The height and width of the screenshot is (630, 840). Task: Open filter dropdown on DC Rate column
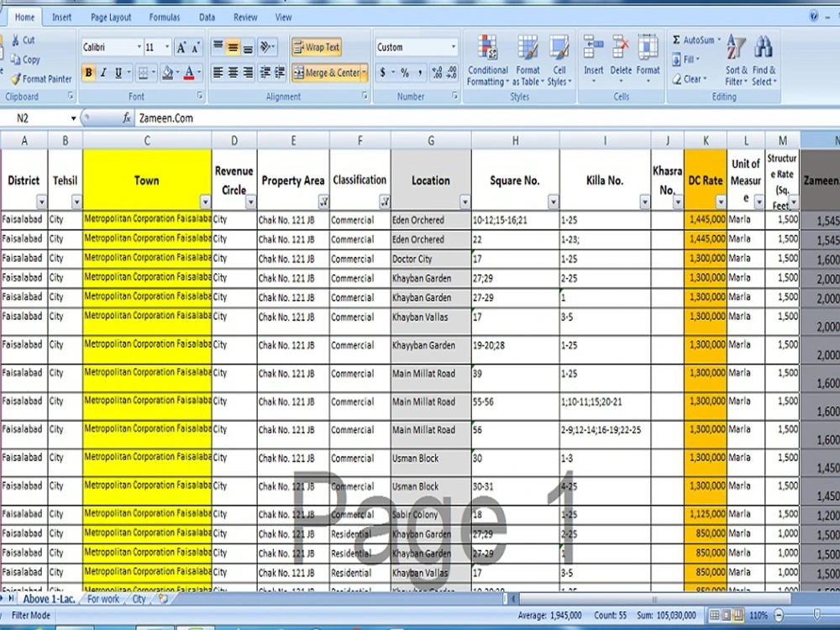(x=721, y=202)
